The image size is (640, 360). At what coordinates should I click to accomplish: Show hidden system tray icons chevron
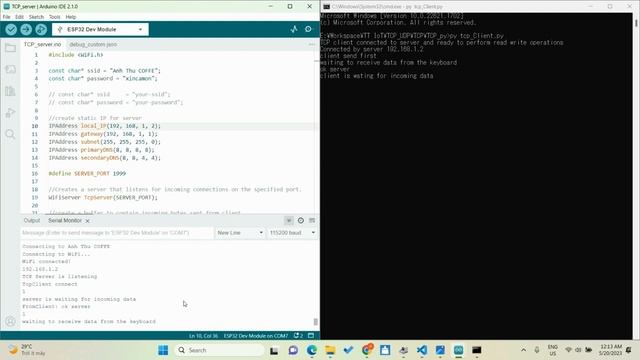[x=523, y=350]
